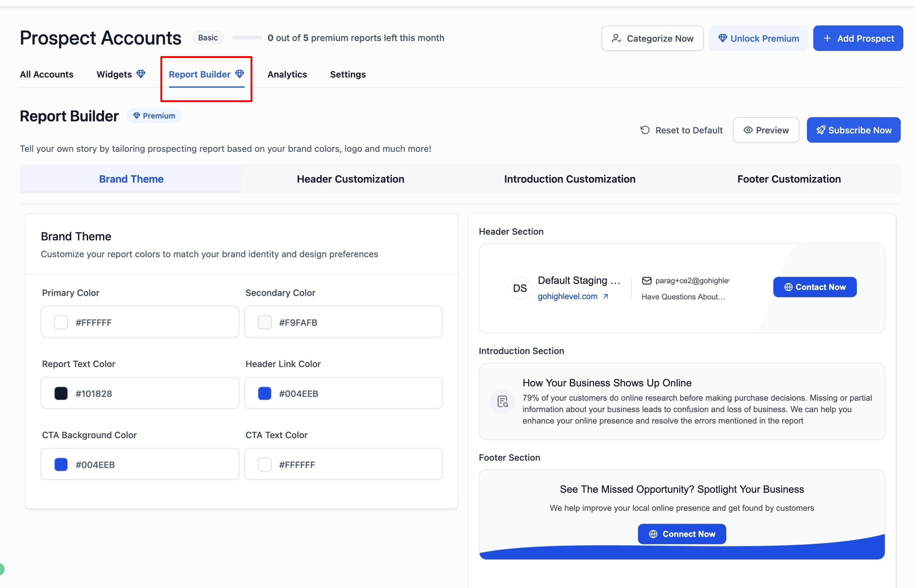Open the Analytics tab

pyautogui.click(x=287, y=74)
